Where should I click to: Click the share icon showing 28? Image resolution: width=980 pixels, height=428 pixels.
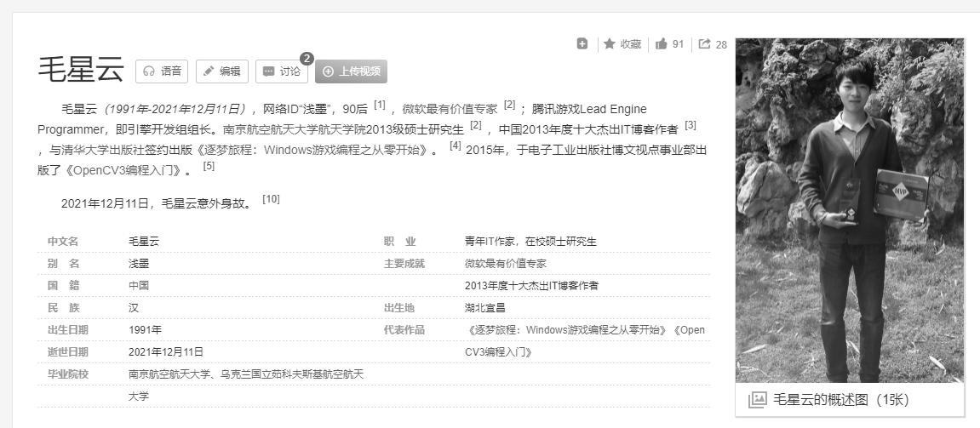(x=713, y=44)
